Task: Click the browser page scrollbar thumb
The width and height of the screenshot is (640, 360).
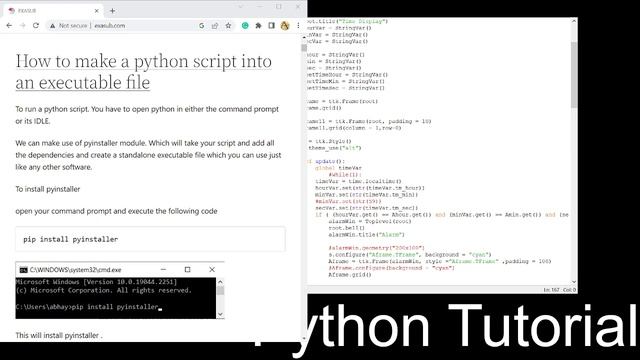Action: click(304, 48)
